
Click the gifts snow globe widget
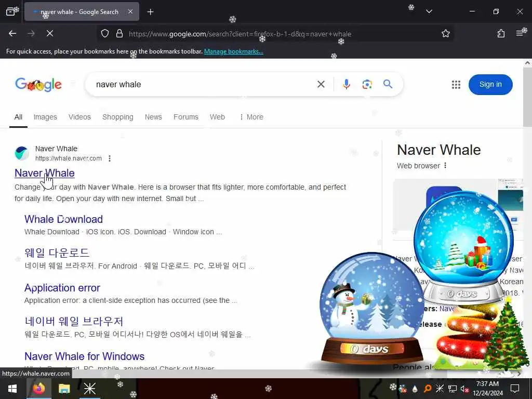click(463, 247)
